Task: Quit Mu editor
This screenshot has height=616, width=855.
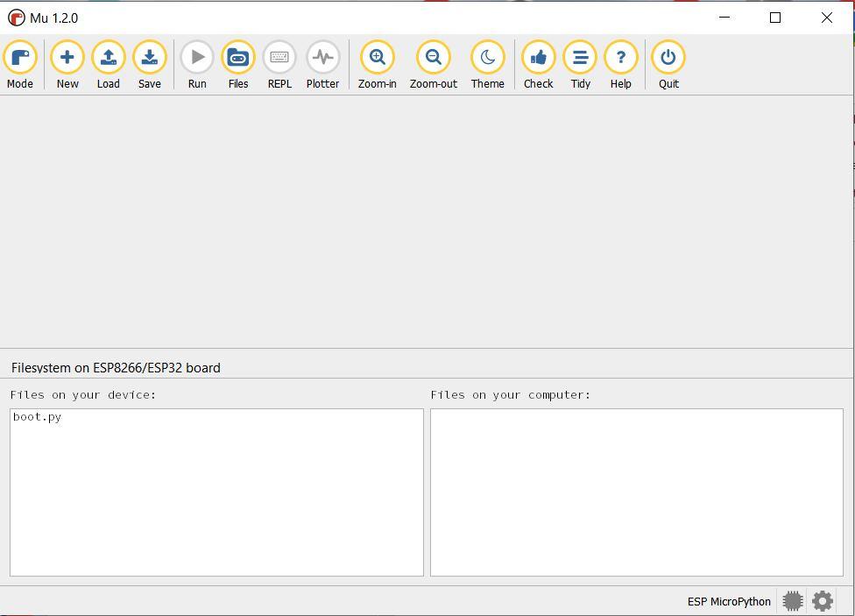Action: (668, 64)
